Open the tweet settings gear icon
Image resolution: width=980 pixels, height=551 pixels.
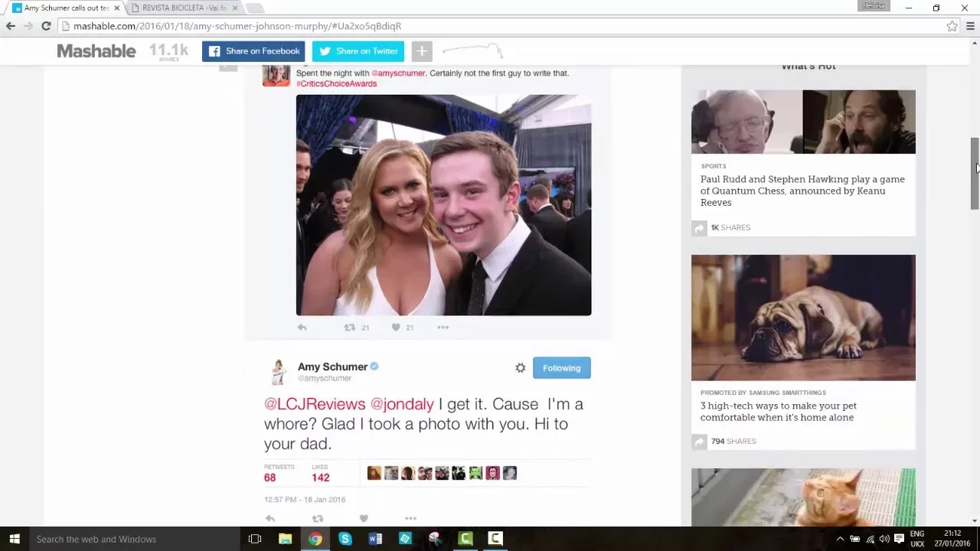click(521, 368)
